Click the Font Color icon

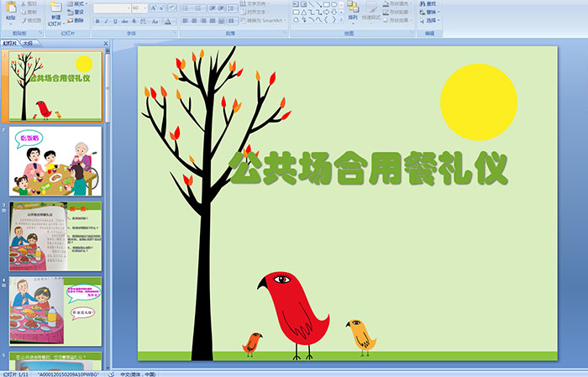169,20
